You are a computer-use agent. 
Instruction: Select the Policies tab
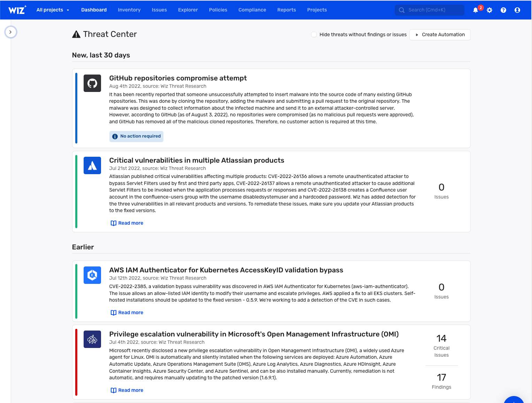(218, 10)
